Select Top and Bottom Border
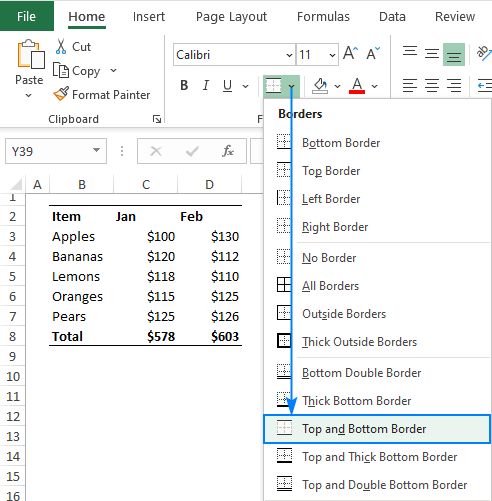 tap(377, 429)
